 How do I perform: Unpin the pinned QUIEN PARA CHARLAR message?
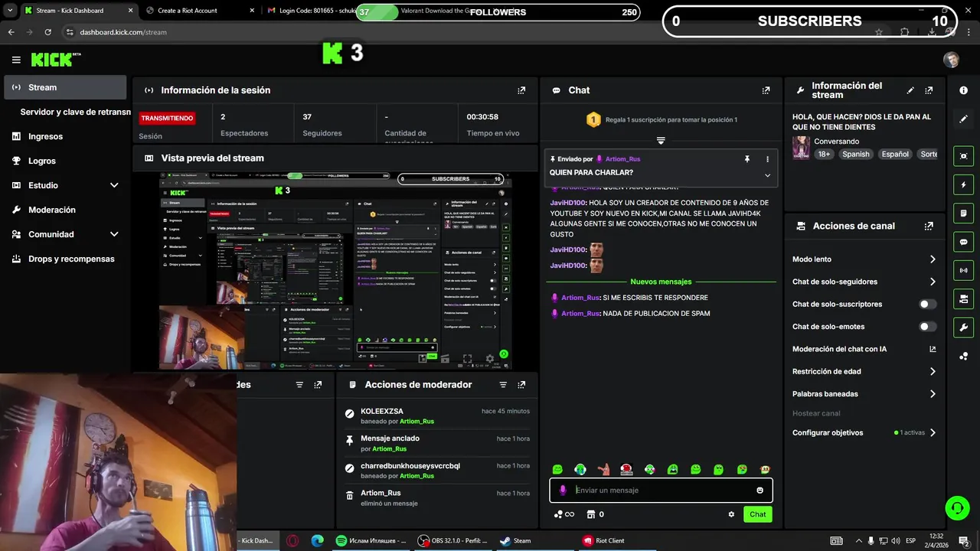pos(746,159)
